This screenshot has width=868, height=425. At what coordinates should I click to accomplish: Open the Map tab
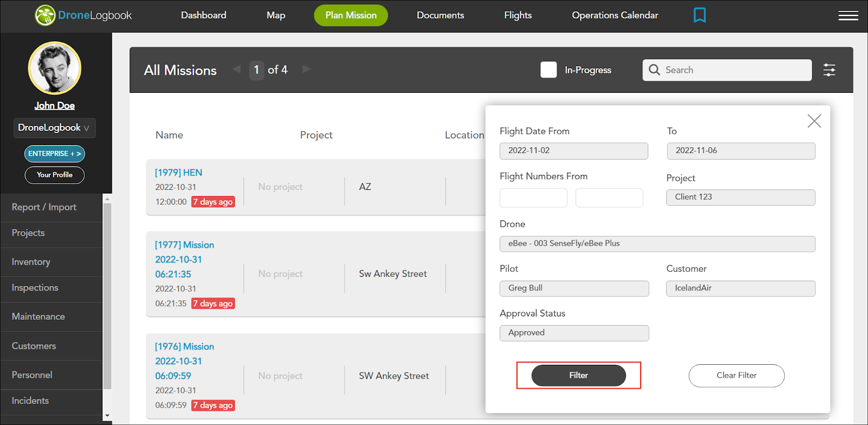(x=276, y=15)
